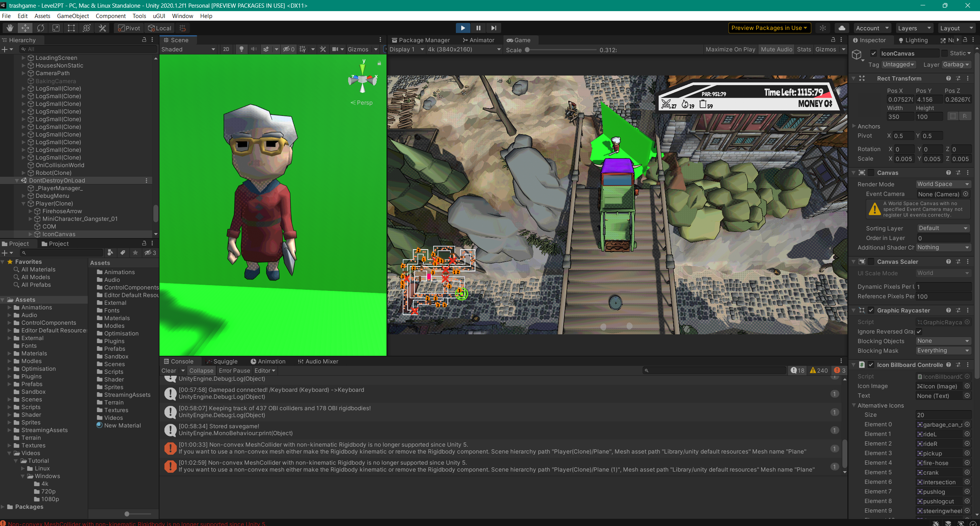The image size is (980, 526).
Task: Enable the Canvas component checkbox
Action: pyautogui.click(x=871, y=173)
